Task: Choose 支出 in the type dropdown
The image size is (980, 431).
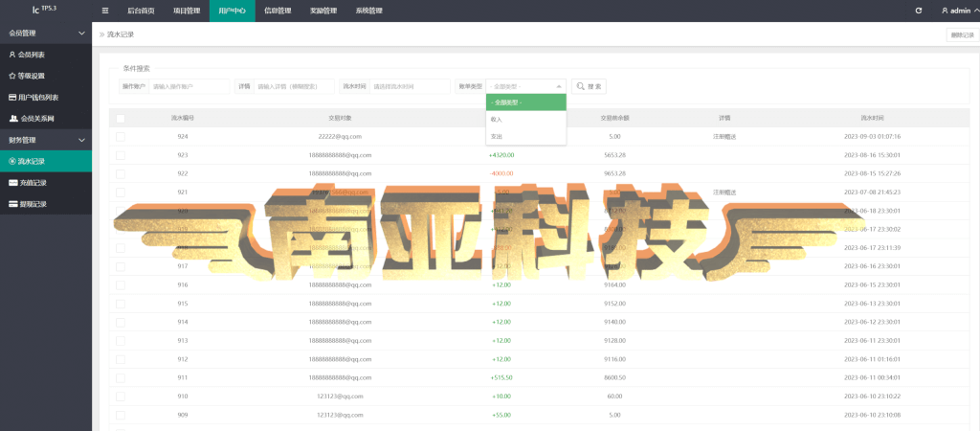Action: click(525, 136)
